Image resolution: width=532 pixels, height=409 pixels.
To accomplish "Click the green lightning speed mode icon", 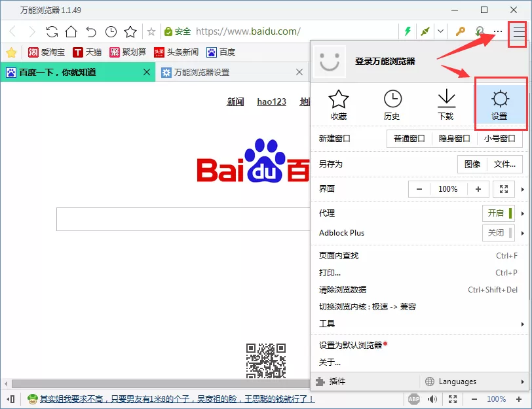I will point(408,31).
